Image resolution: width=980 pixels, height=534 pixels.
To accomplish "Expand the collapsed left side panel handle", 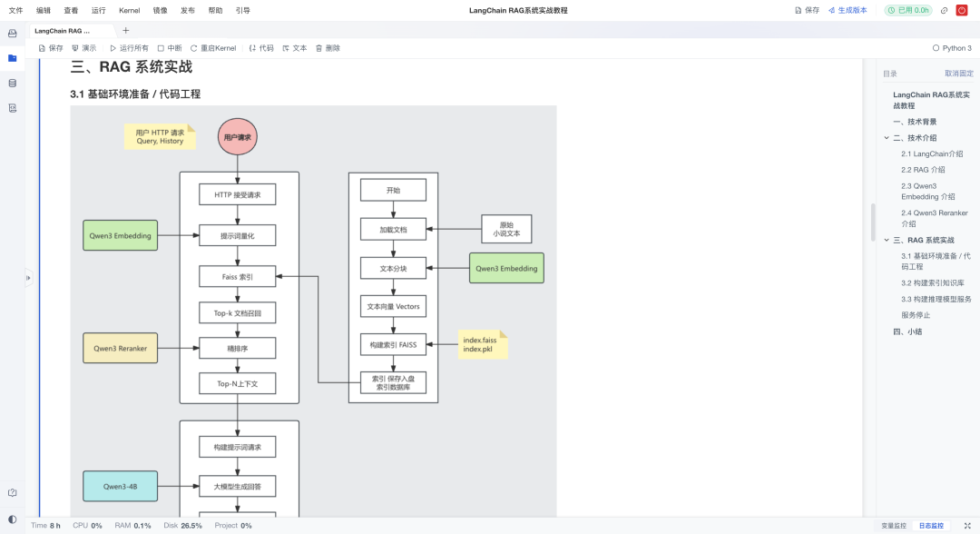I will pyautogui.click(x=28, y=278).
